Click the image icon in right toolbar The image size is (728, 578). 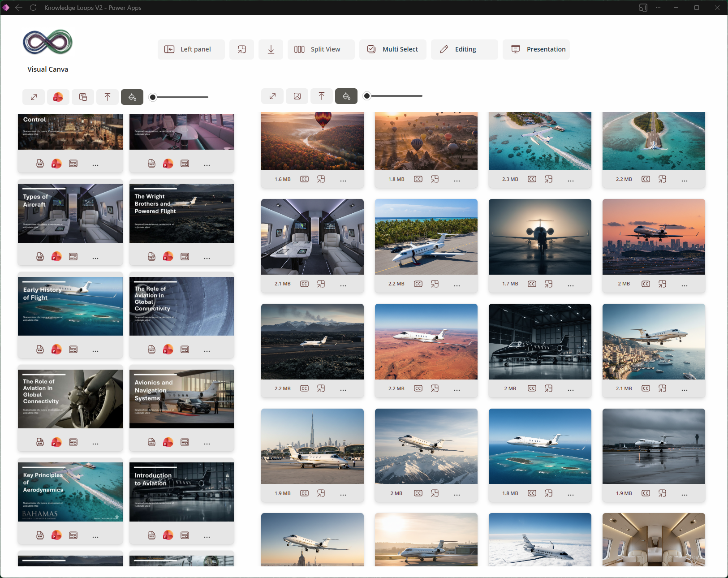[x=297, y=96]
